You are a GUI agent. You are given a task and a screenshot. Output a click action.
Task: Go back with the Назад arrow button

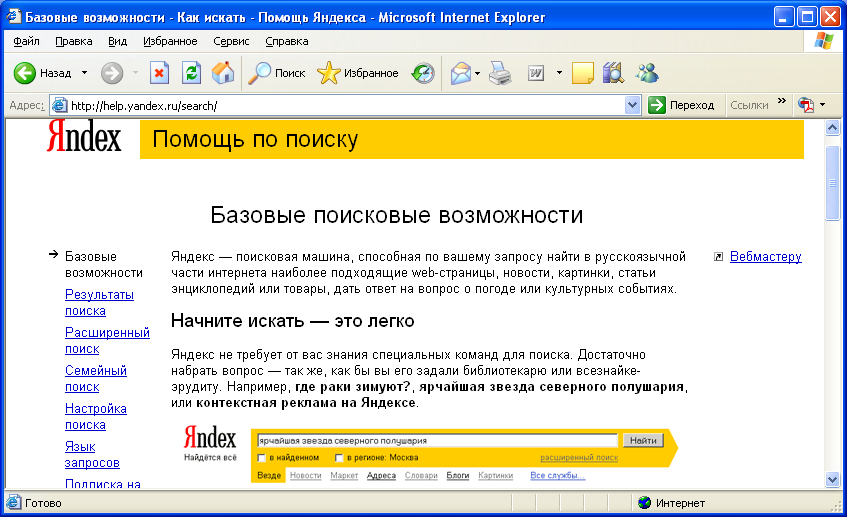(x=43, y=73)
